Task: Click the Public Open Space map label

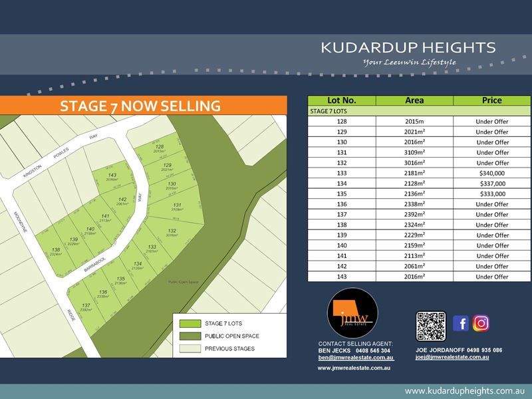Action: click(184, 282)
